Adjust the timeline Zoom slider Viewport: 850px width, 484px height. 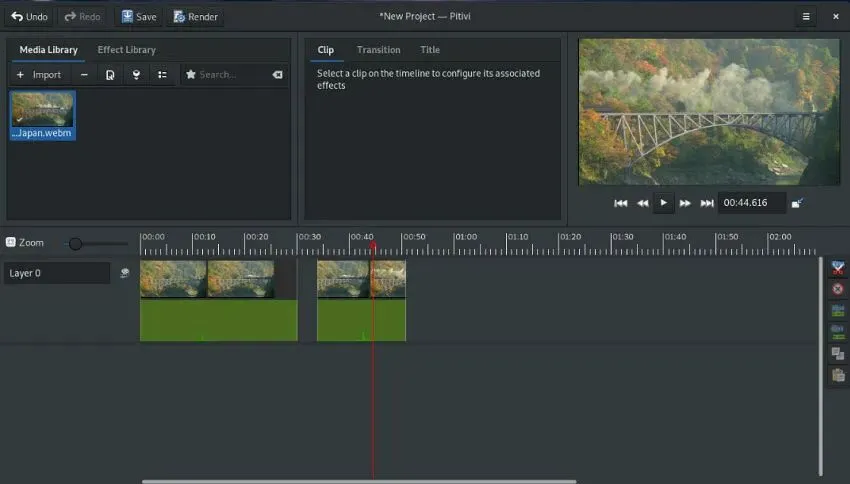pos(95,244)
